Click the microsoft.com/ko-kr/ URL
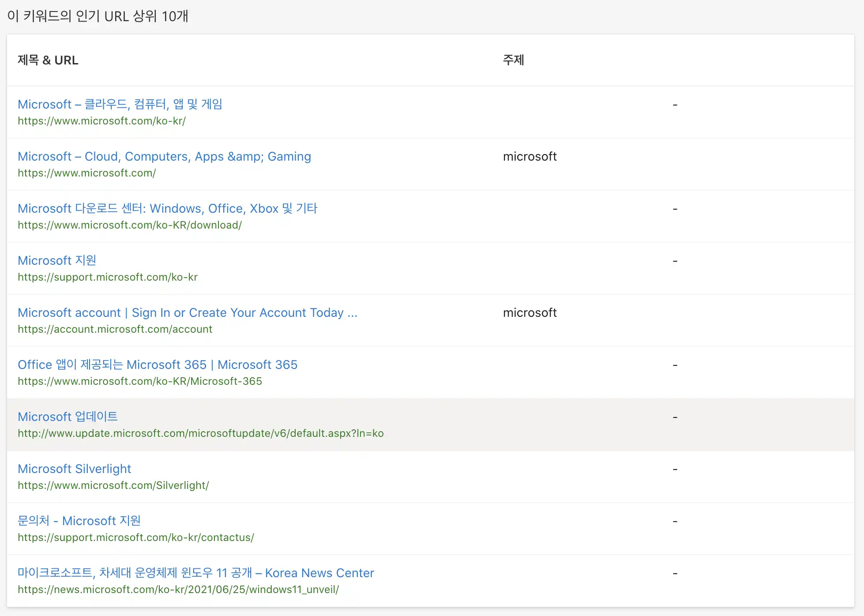864x616 pixels. coord(101,121)
